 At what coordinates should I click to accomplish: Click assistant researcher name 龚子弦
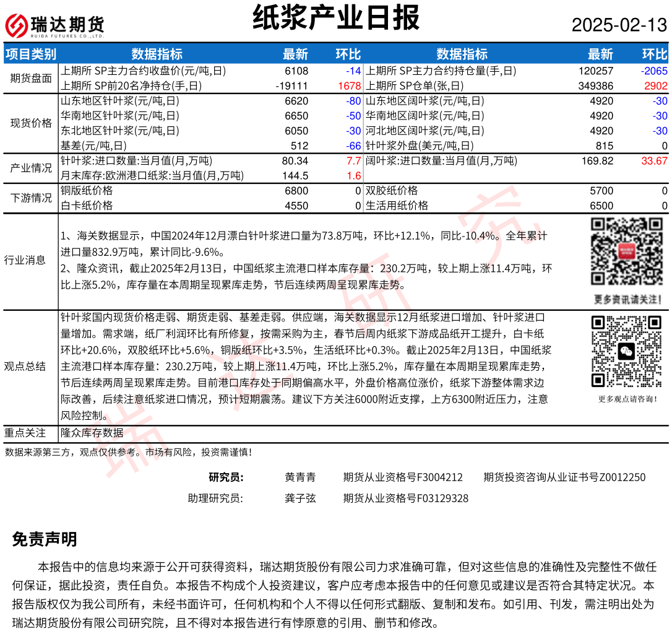point(301,498)
